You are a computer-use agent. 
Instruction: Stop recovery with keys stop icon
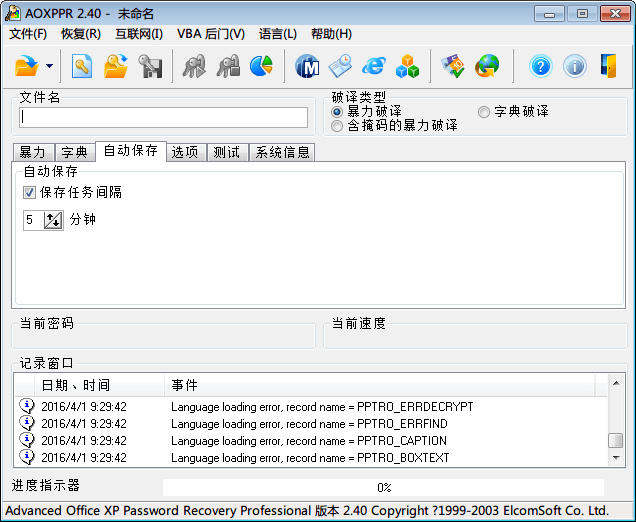(228, 66)
